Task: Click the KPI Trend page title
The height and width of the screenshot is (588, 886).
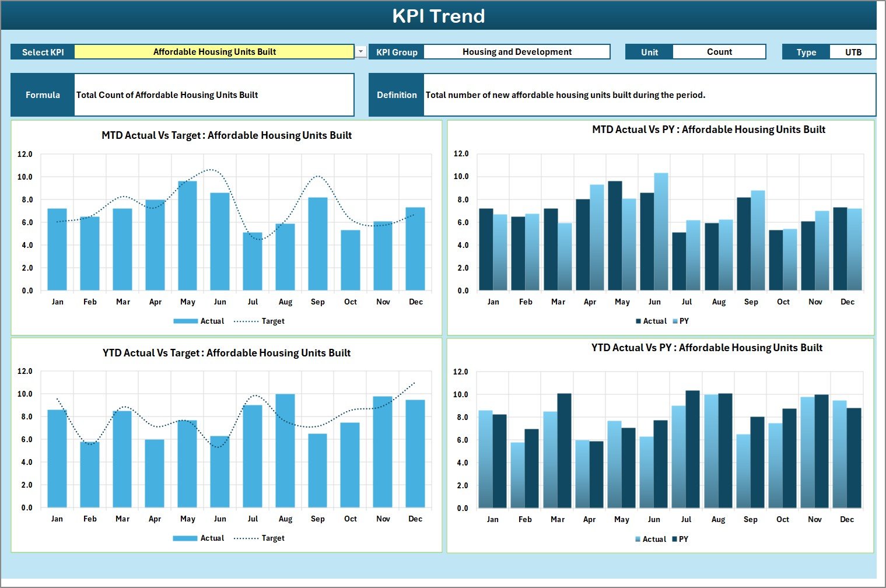Action: (440, 16)
